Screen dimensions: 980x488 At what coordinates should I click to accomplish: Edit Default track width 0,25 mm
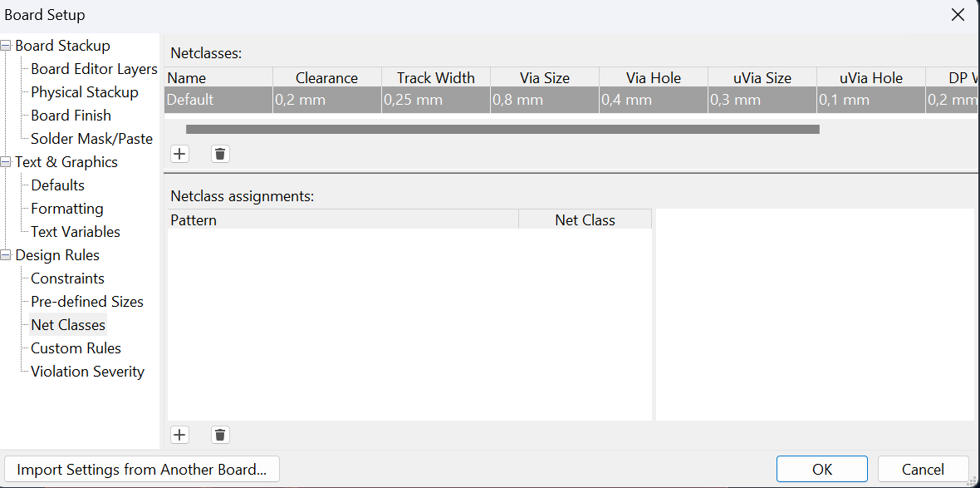pos(436,100)
